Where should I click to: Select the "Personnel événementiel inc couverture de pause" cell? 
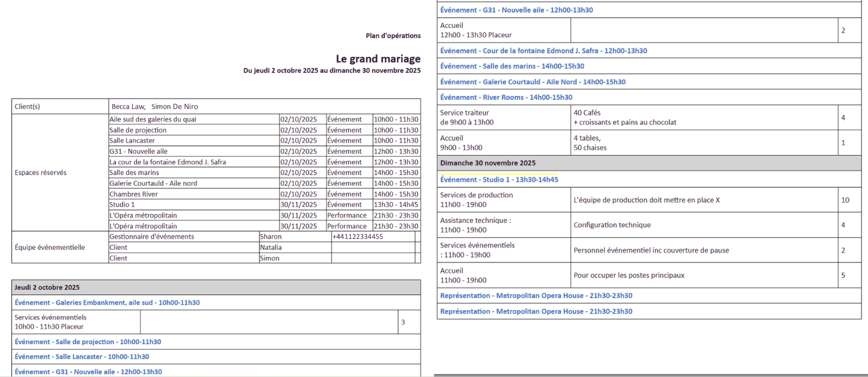coord(651,250)
